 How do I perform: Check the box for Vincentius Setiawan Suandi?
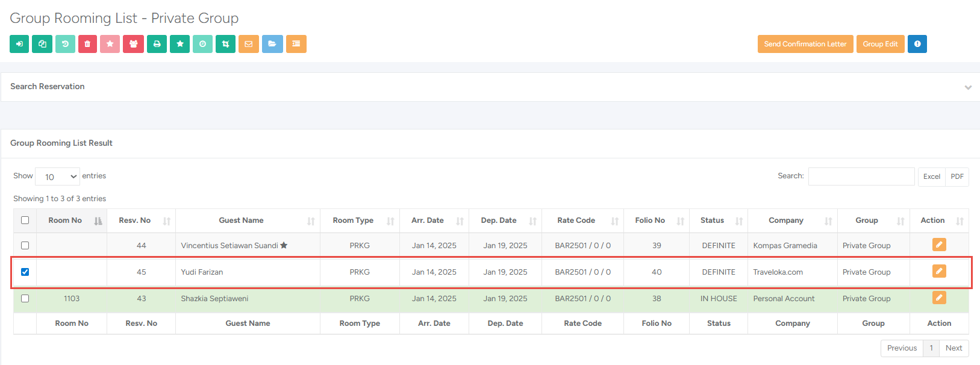[25, 246]
